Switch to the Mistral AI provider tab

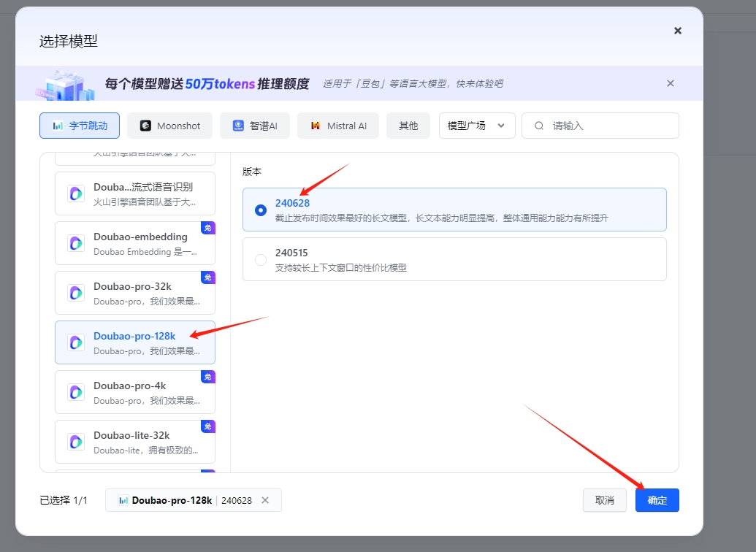tap(338, 126)
